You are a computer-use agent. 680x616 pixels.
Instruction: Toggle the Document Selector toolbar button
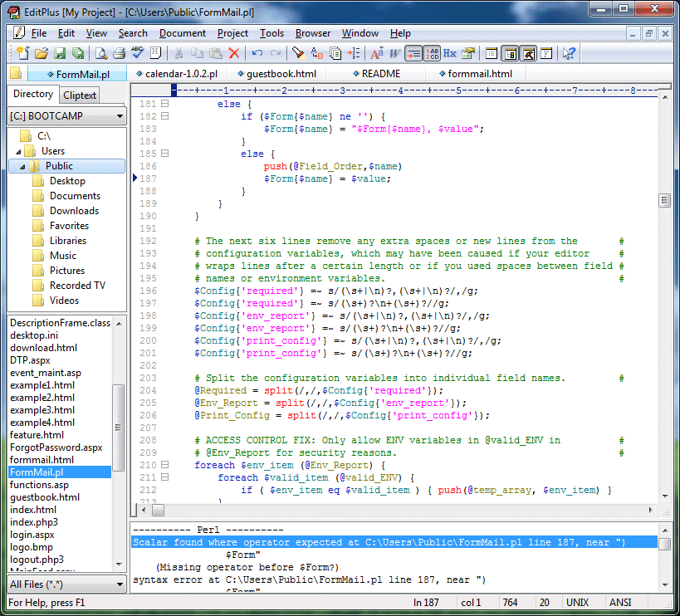[x=491, y=53]
